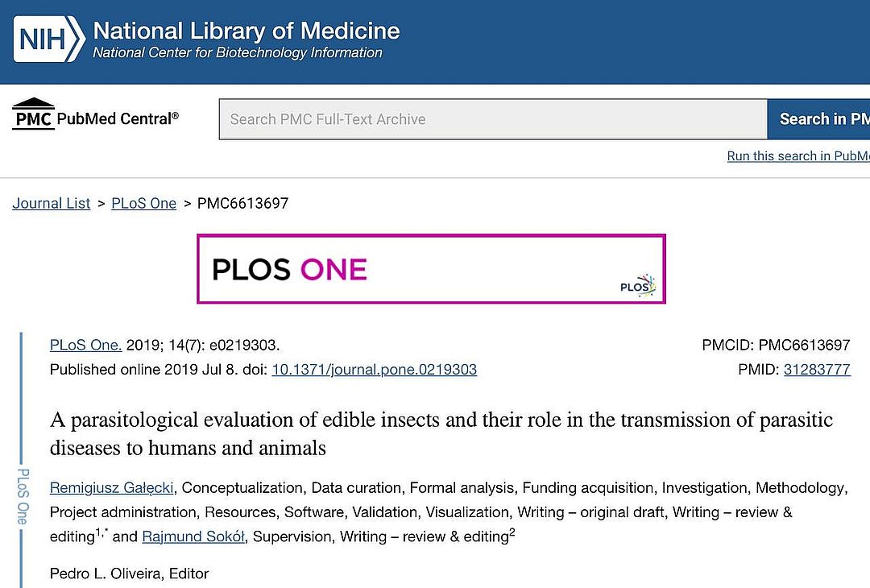Click National Center for Biotechnology Information subtitle

(238, 53)
